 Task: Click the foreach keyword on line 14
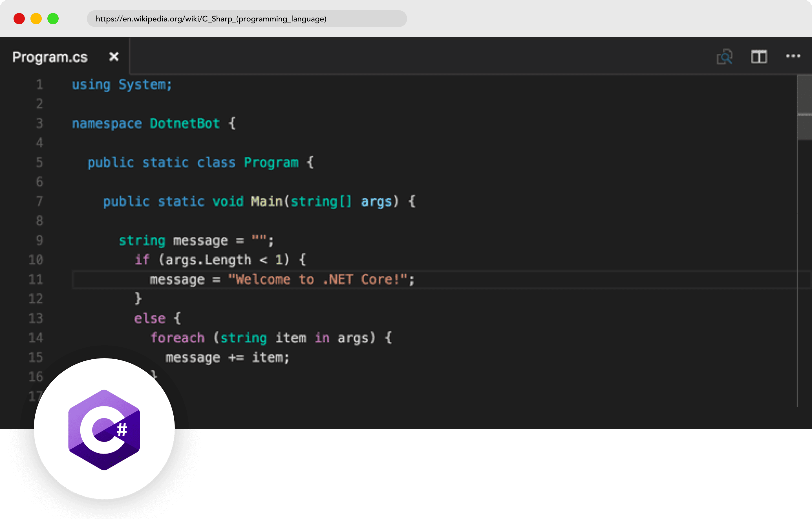pyautogui.click(x=177, y=338)
